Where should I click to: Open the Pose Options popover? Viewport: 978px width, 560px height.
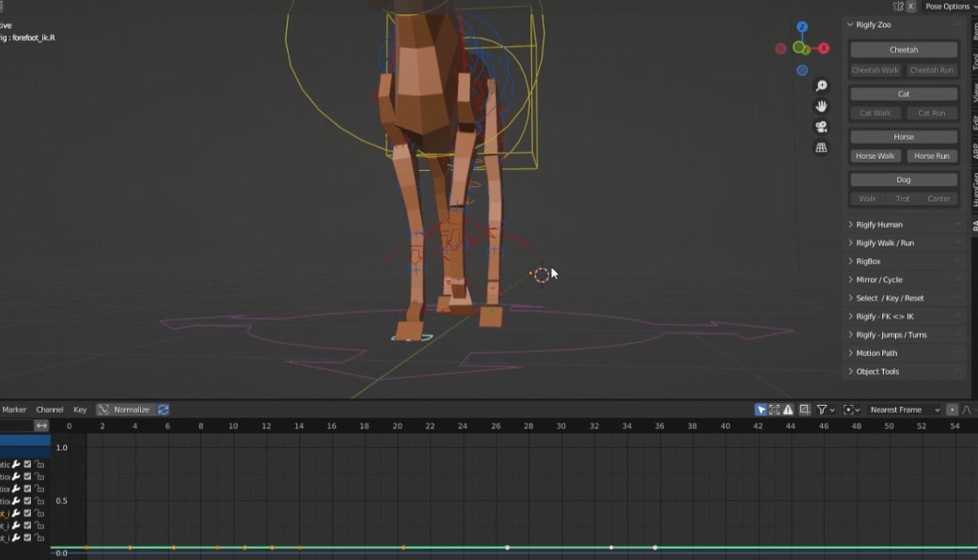(947, 7)
